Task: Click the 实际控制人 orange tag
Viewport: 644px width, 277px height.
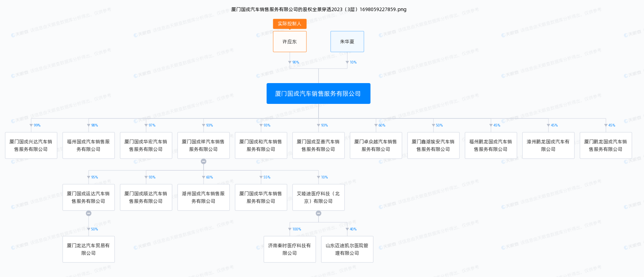Action: (x=290, y=24)
